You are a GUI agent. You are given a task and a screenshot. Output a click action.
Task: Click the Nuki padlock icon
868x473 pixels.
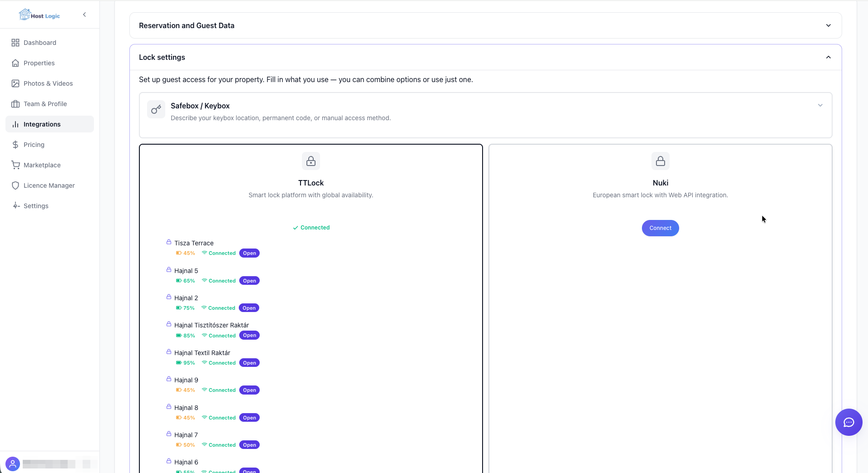[x=661, y=161]
